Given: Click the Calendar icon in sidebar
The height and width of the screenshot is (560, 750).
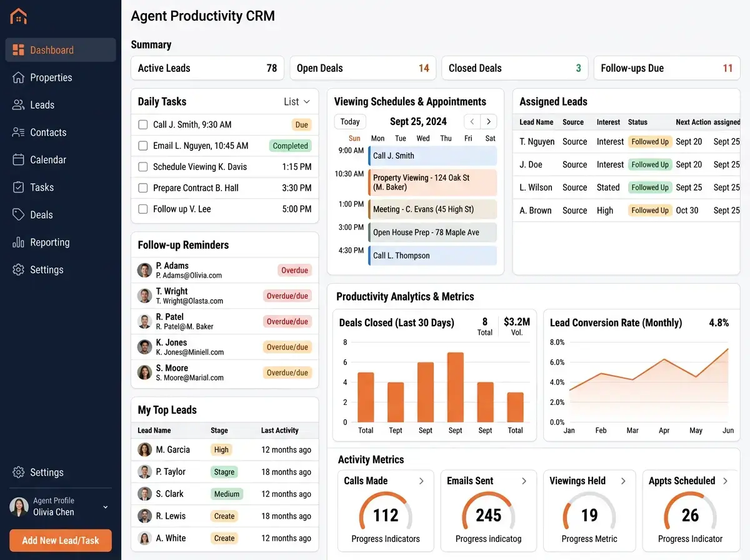Looking at the screenshot, I should tap(18, 160).
